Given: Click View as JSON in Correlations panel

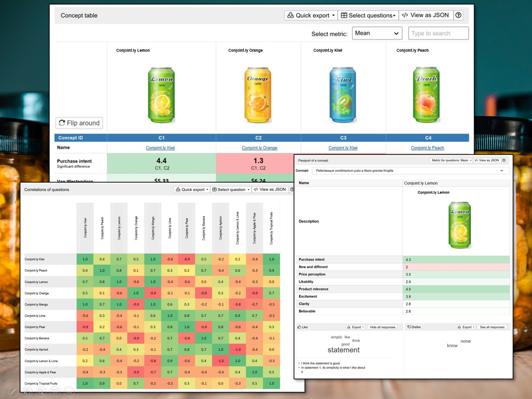Looking at the screenshot, I should (x=270, y=190).
